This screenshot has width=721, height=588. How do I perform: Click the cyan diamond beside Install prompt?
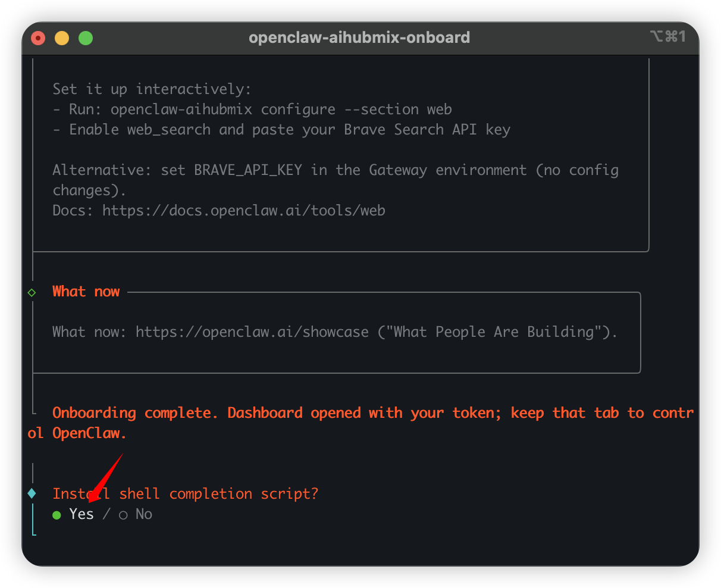[32, 493]
